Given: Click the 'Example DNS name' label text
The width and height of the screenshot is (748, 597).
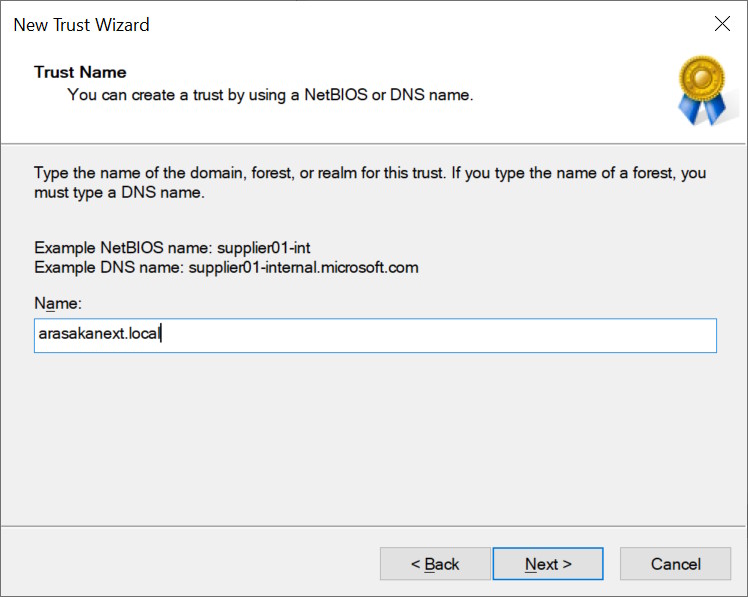Looking at the screenshot, I should [108, 267].
